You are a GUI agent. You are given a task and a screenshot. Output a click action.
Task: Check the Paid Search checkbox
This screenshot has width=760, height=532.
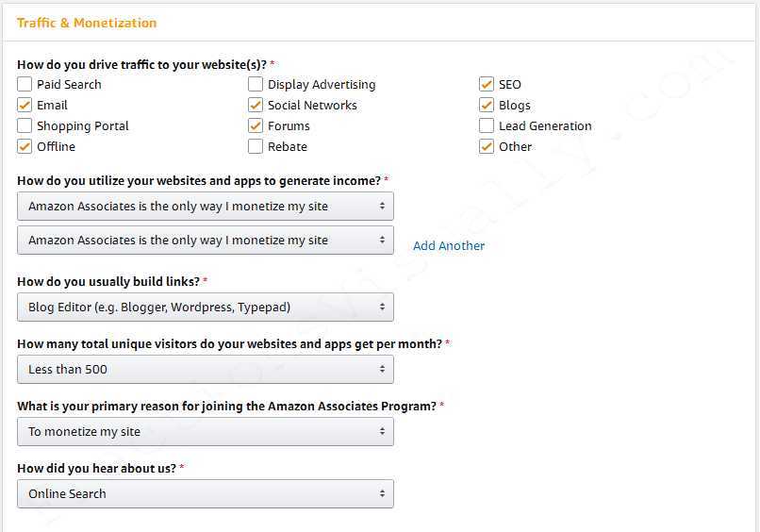[x=25, y=85]
